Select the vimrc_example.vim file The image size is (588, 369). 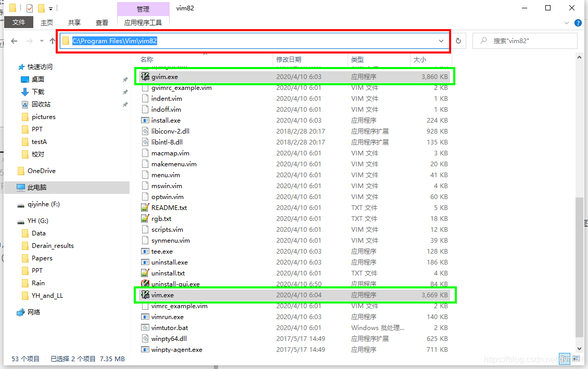click(179, 306)
